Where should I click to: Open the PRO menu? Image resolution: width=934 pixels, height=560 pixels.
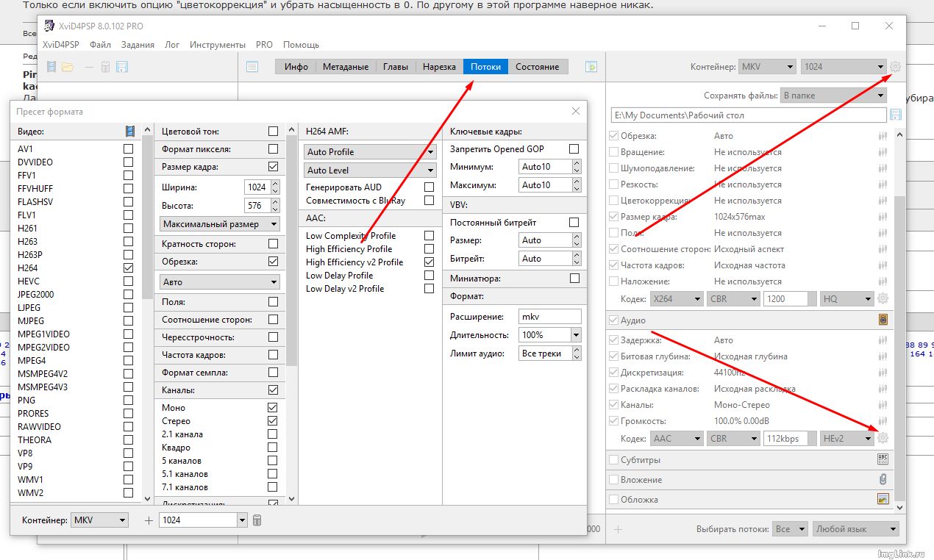coord(264,45)
